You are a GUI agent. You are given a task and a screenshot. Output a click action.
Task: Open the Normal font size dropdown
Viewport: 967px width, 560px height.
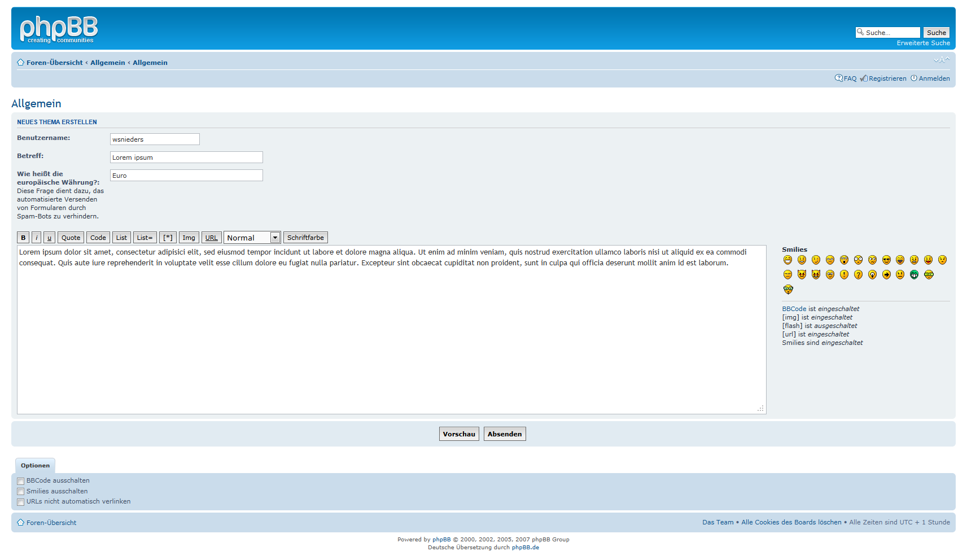[x=252, y=238]
